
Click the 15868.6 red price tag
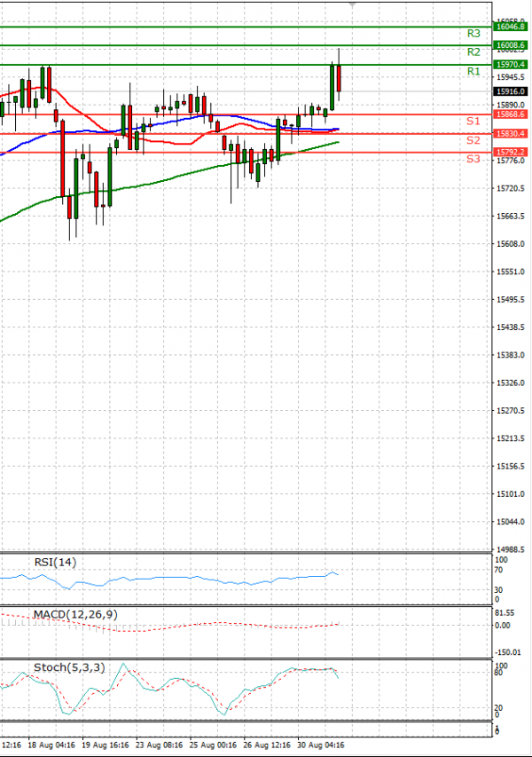[x=510, y=114]
